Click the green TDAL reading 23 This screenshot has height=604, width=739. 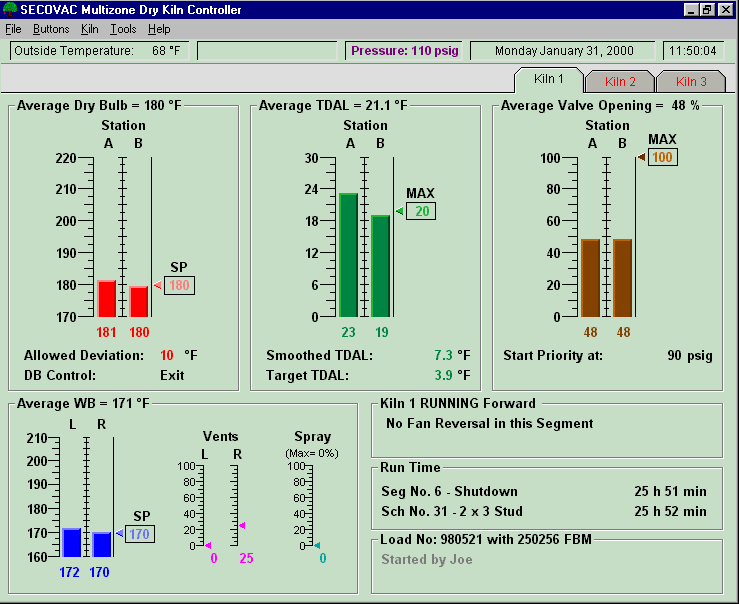point(348,332)
